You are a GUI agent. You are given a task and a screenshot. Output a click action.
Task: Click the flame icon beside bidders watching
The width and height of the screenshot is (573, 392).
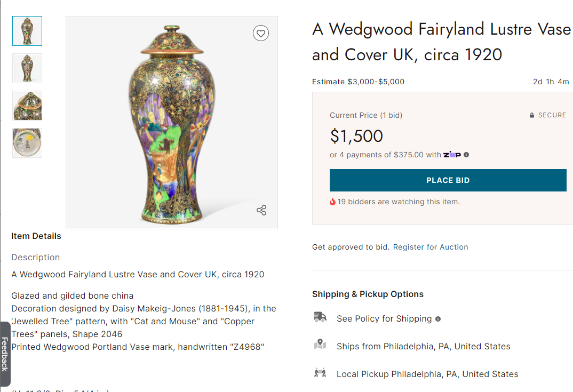333,202
